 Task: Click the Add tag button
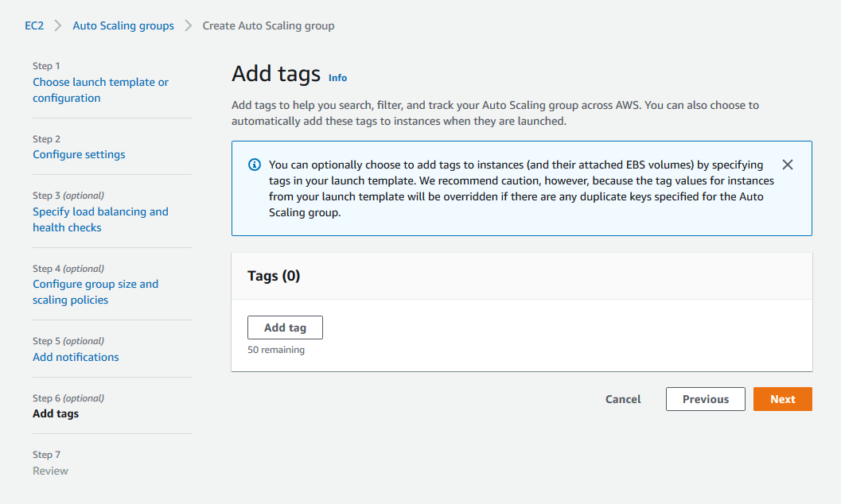coord(285,328)
